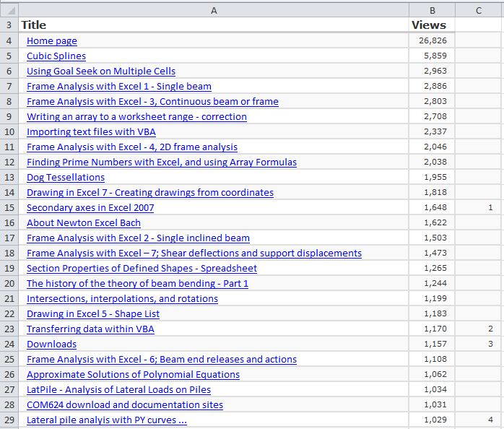504x429 pixels.
Task: Click About Newton Excel Bach link
Action: click(x=84, y=223)
